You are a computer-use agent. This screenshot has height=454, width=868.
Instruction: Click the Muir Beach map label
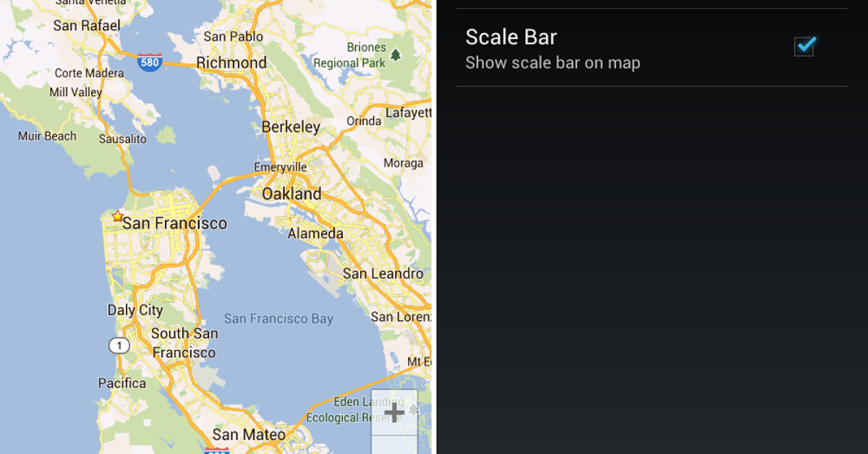47,136
